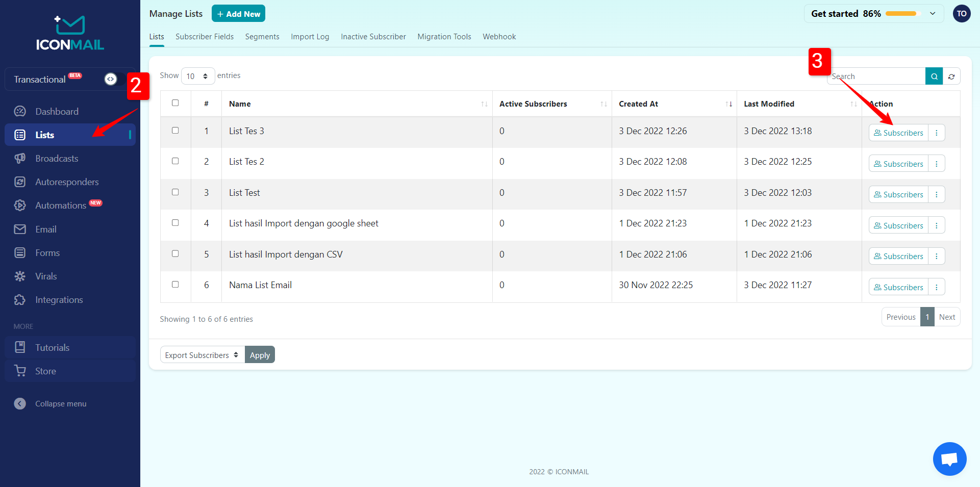Click the Store shopping cart icon
Screen dimensions: 980x487
pyautogui.click(x=20, y=371)
